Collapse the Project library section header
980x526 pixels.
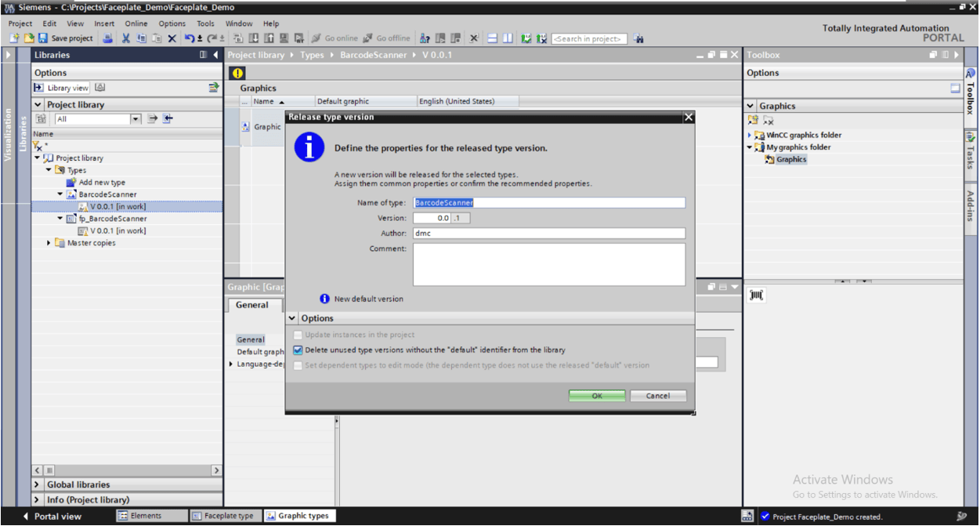pos(38,105)
